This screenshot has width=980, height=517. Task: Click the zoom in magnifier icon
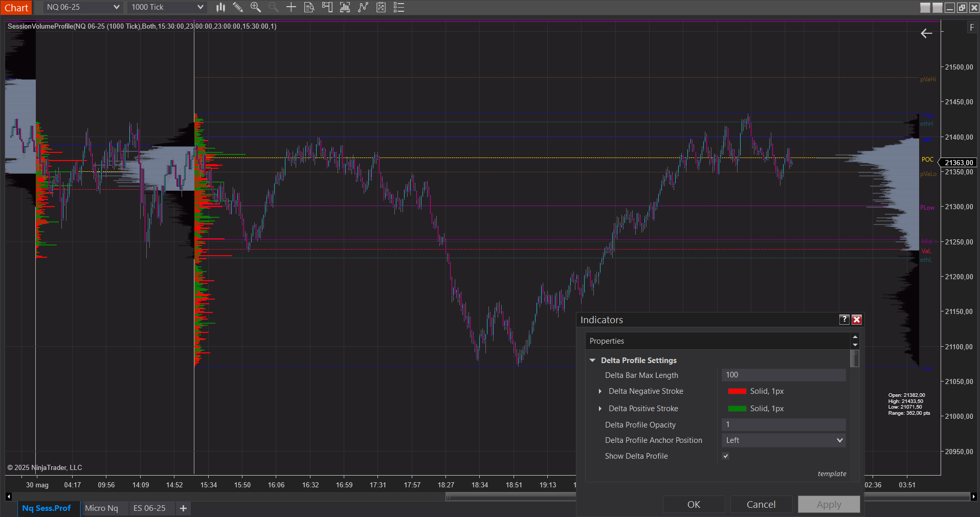tap(256, 7)
